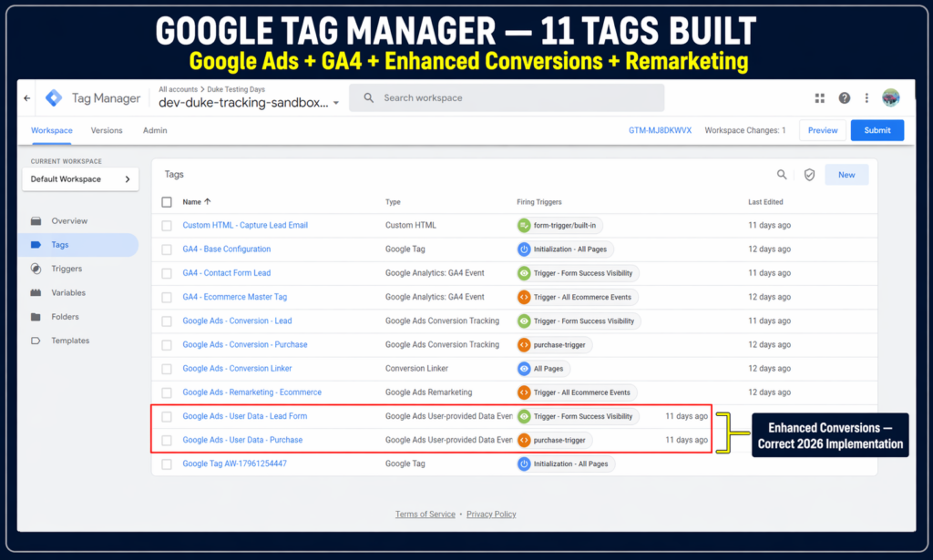Click the user account avatar
Viewport: 933px width, 560px height.
891,97
